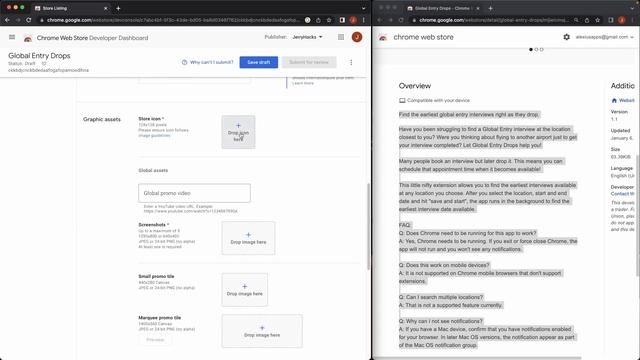The width and height of the screenshot is (640, 360).
Task: Expand the account email dropdown in web store
Action: click(604, 37)
